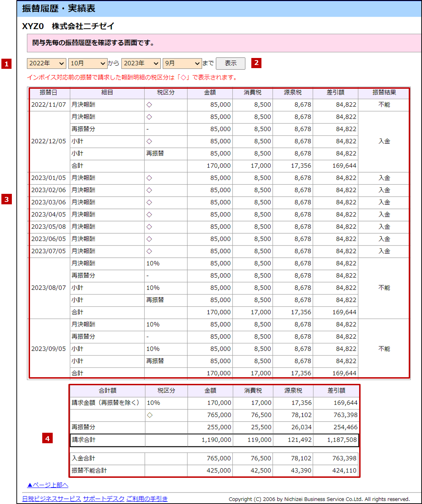This screenshot has width=422, height=504.
Task: Click the red number 4 annotation marker
Action: pyautogui.click(x=47, y=438)
